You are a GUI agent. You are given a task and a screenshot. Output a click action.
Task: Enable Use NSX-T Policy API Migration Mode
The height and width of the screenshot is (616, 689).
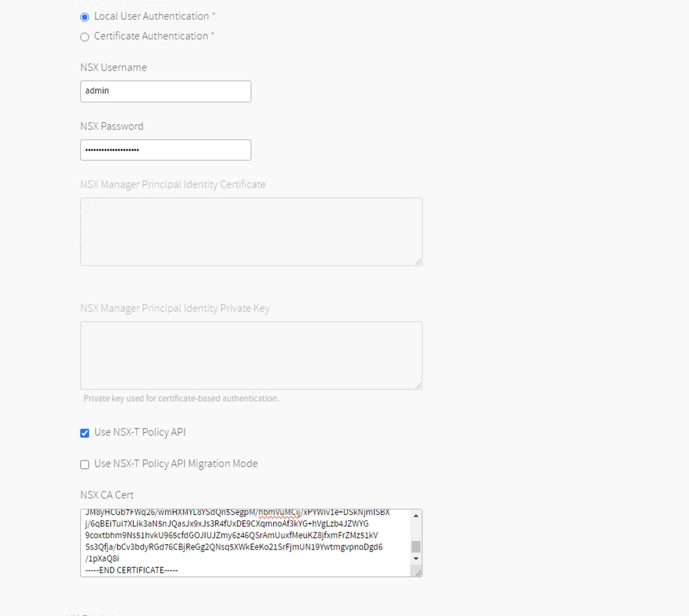85,464
